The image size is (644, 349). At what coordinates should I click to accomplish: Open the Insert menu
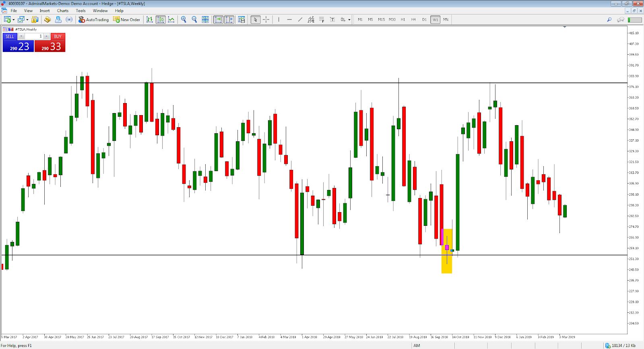tap(45, 11)
